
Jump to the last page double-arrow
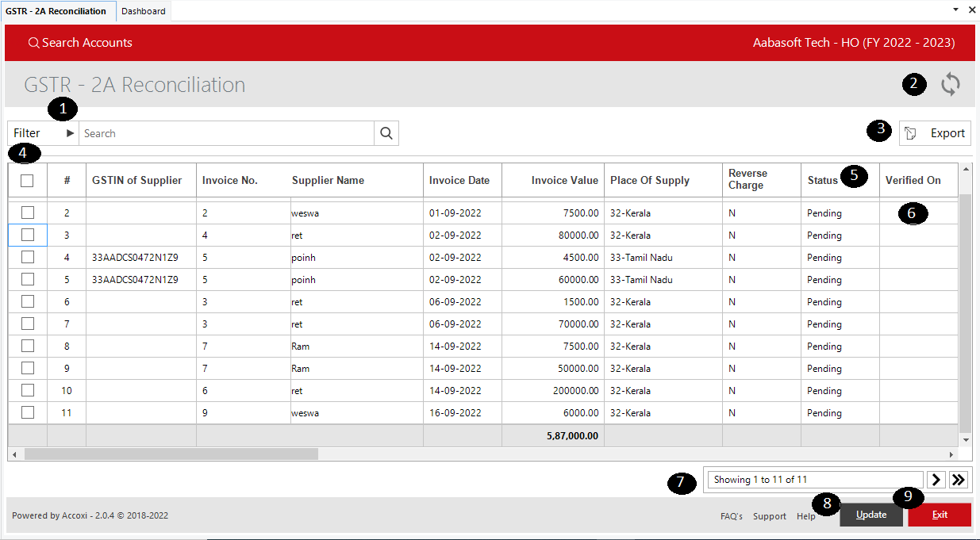tap(959, 480)
